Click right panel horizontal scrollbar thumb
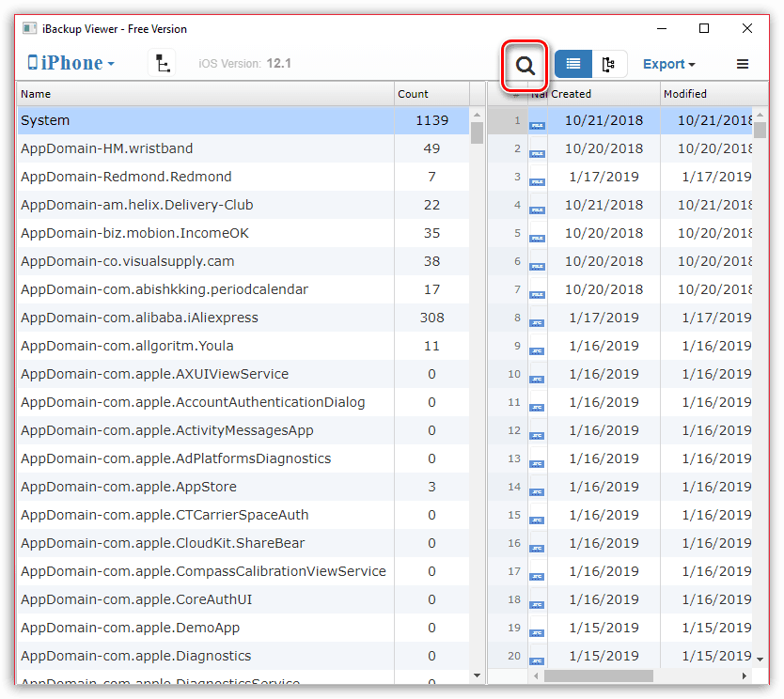This screenshot has height=699, width=784. point(599,676)
